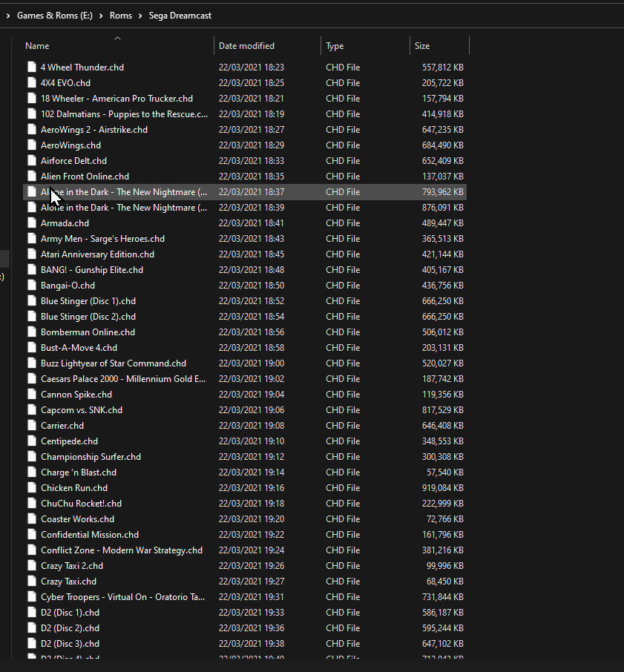Select the Crazy Taxi.chd file name
This screenshot has width=624, height=672.
68,582
